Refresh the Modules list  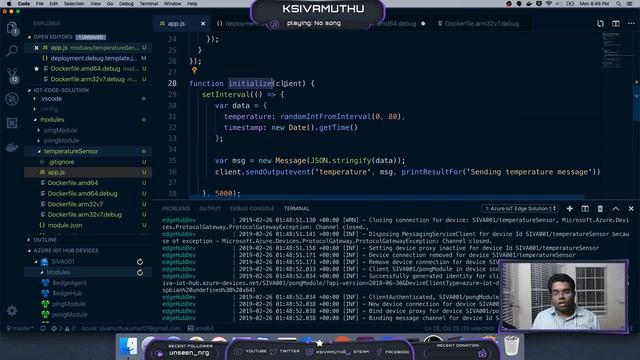(140, 272)
